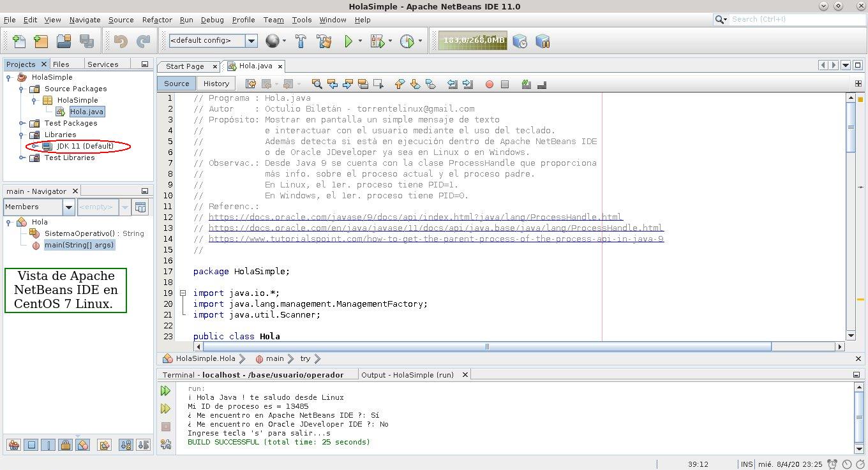Open the Refactor menu
Viewport: 868px width, 470px height.
tap(157, 20)
